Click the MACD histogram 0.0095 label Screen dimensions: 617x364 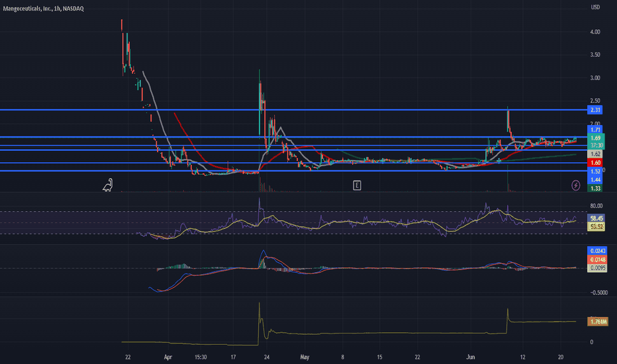(597, 268)
